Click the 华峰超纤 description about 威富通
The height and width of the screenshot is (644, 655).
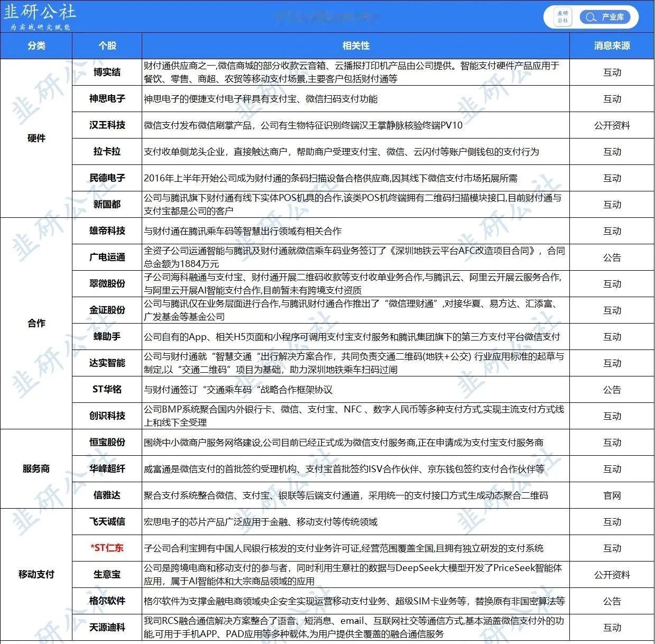click(x=344, y=469)
